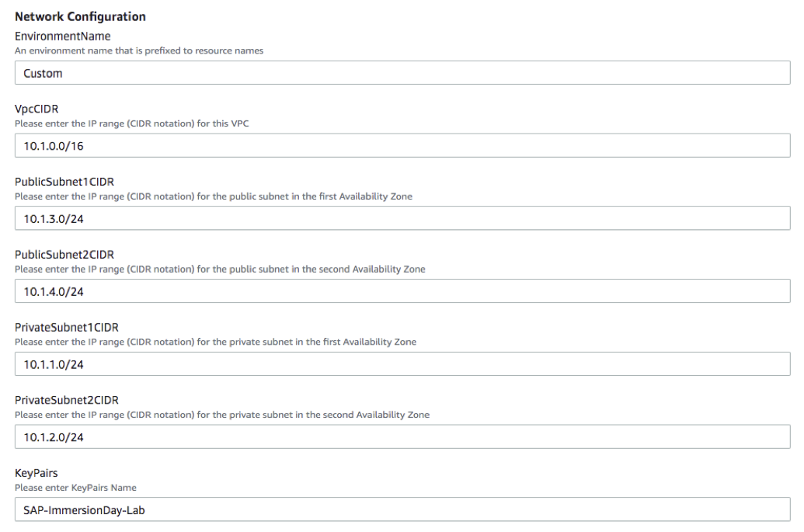The width and height of the screenshot is (804, 532).
Task: Focus the PrivateSubnet2CIDR field with 10.1.2.0/24
Action: 402,437
